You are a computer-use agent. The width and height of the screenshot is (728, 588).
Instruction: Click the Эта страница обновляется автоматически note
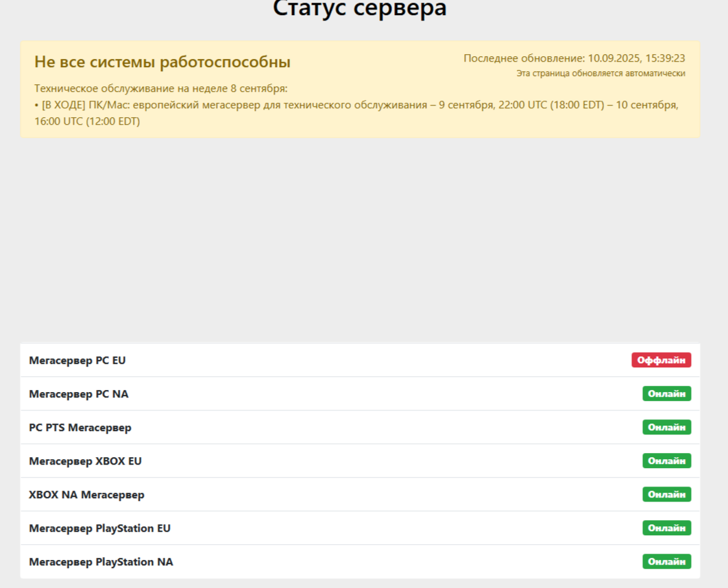click(600, 73)
